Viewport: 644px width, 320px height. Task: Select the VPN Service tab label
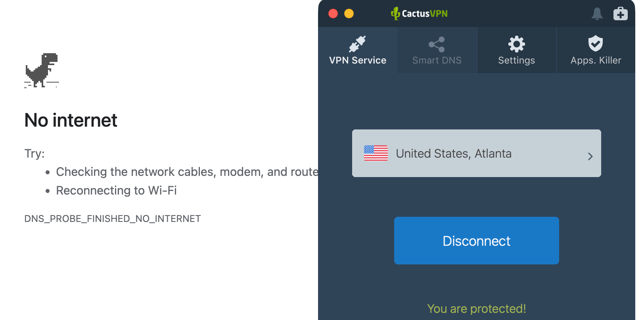point(357,60)
